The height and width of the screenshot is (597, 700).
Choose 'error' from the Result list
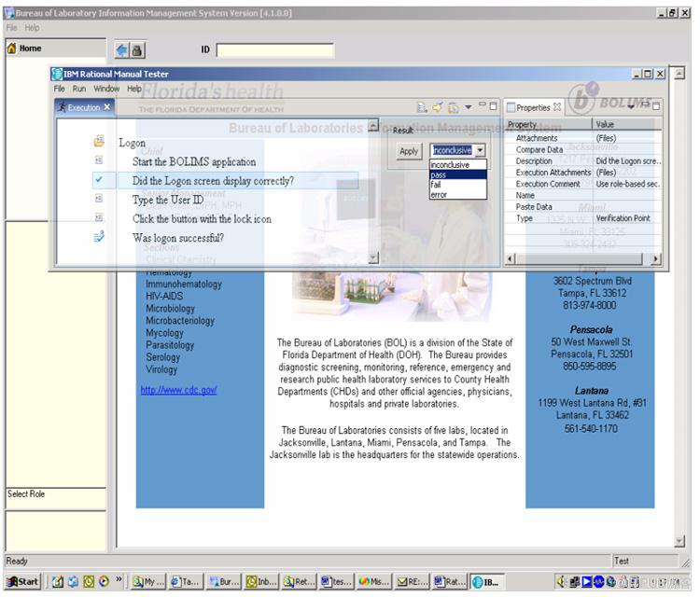pos(458,195)
